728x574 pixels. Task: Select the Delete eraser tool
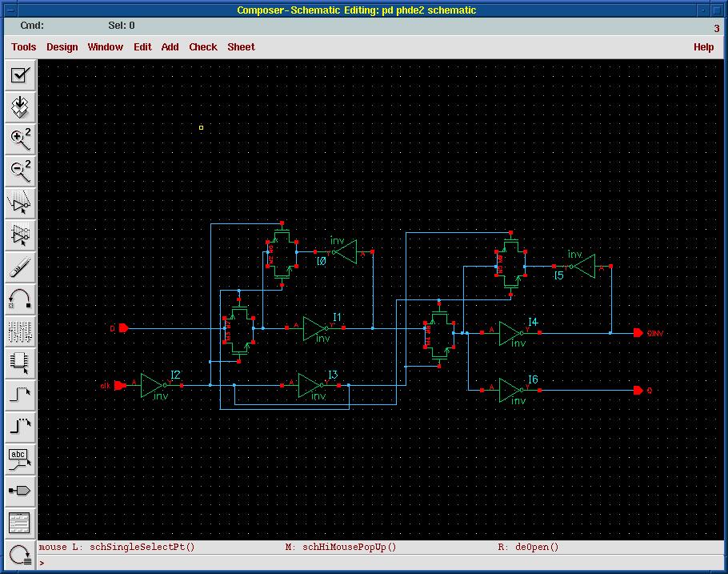(x=19, y=267)
